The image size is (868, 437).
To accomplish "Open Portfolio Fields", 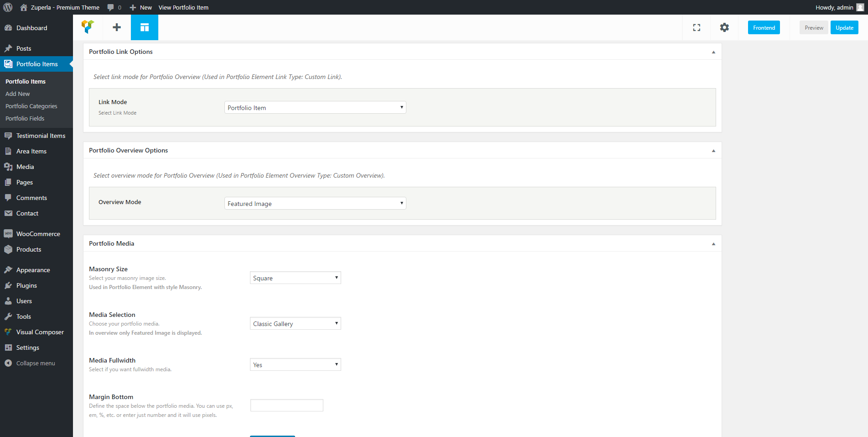I will [x=25, y=118].
